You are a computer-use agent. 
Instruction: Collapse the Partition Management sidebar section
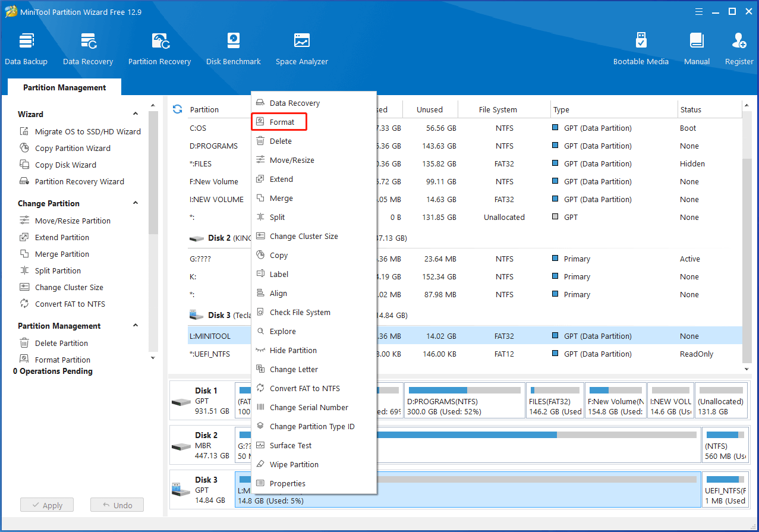click(x=136, y=326)
